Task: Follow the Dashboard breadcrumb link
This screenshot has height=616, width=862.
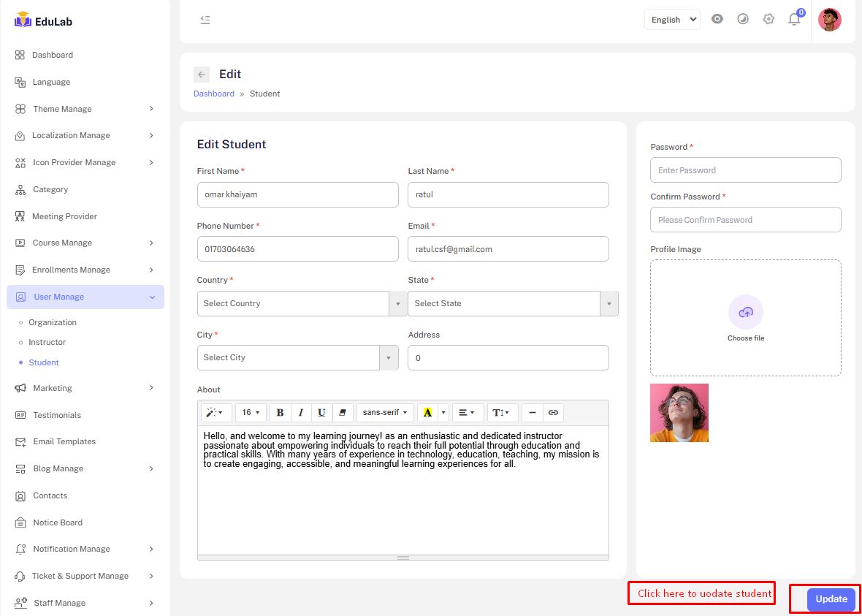Action: click(214, 94)
